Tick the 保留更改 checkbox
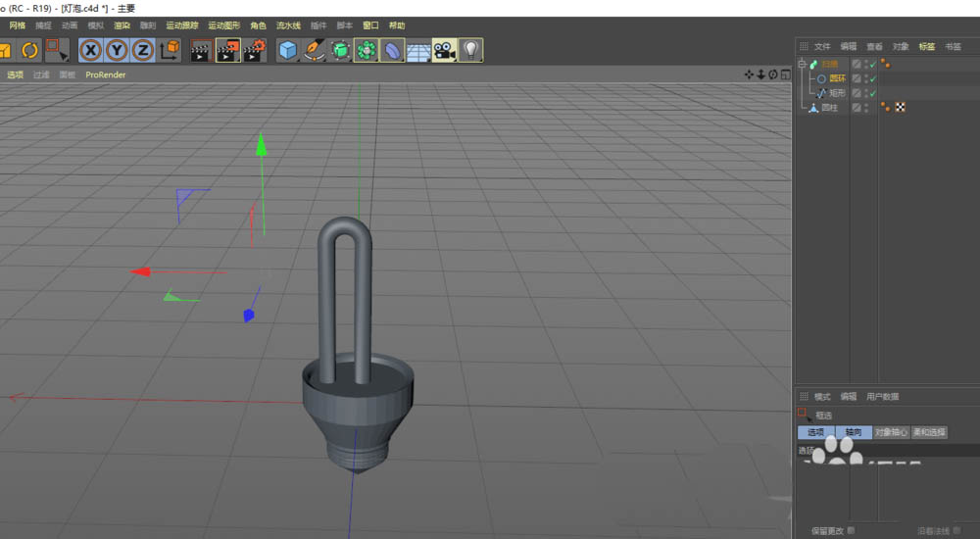The width and height of the screenshot is (980, 539). 851,530
